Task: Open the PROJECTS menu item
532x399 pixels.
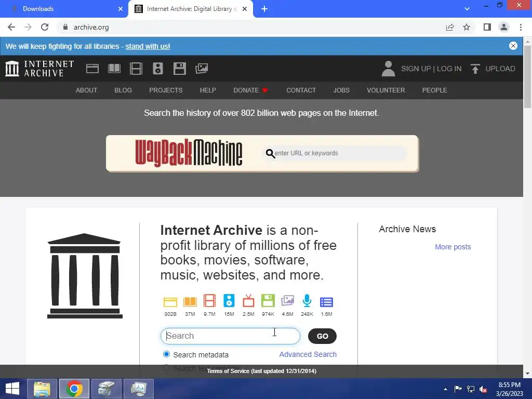Action: point(166,90)
